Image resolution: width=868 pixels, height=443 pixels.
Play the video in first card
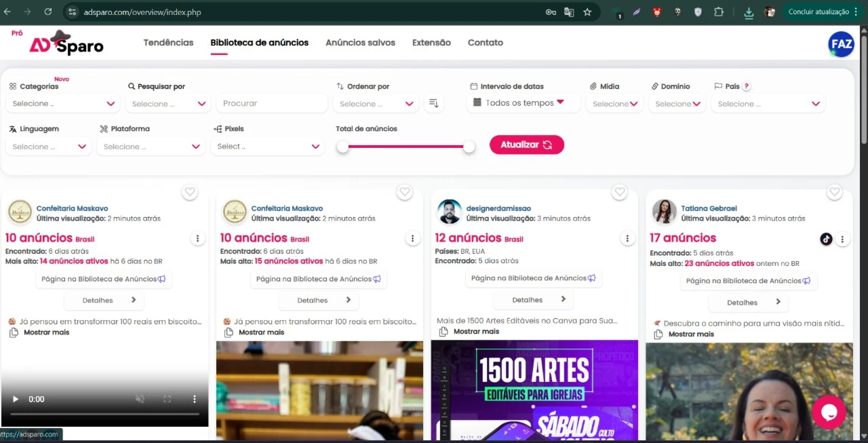16,399
